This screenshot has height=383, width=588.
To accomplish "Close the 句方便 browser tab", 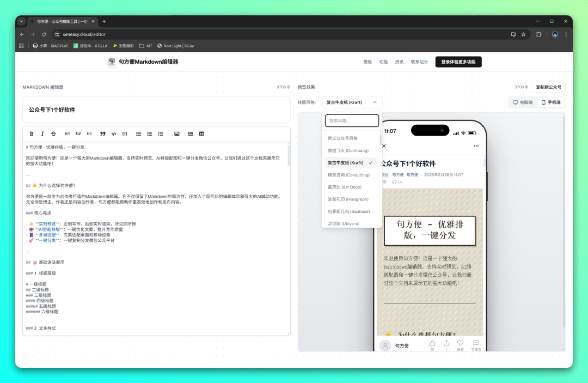I will [x=93, y=21].
